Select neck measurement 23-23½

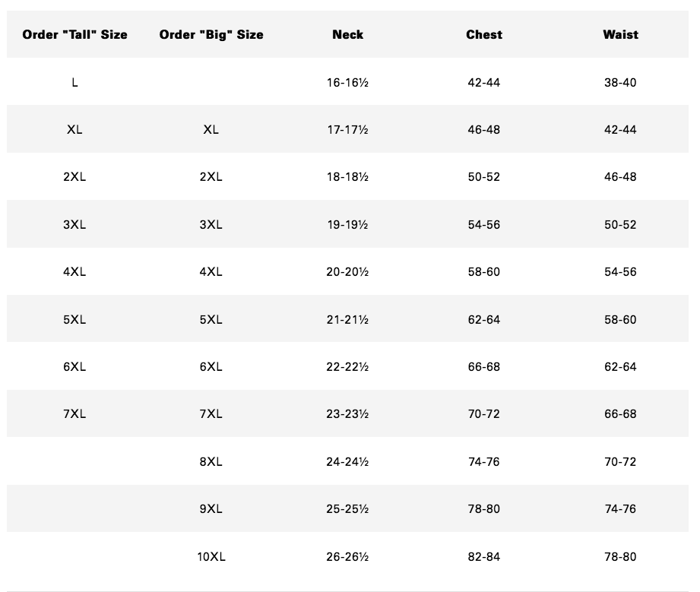[347, 413]
